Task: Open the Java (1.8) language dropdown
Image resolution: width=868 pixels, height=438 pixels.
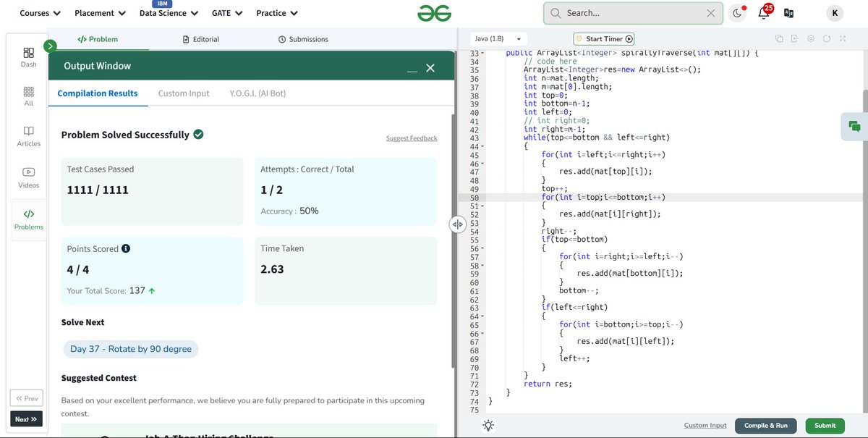Action: [x=498, y=38]
